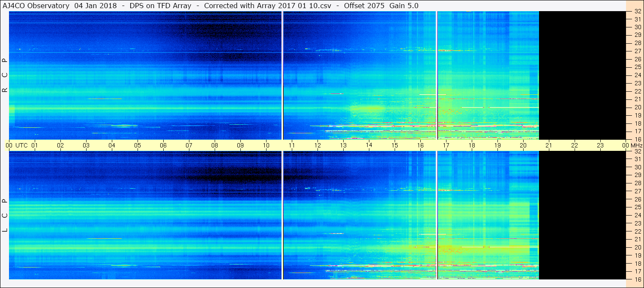
Task: Select the 22 hour label on time axis
Action: point(575,145)
